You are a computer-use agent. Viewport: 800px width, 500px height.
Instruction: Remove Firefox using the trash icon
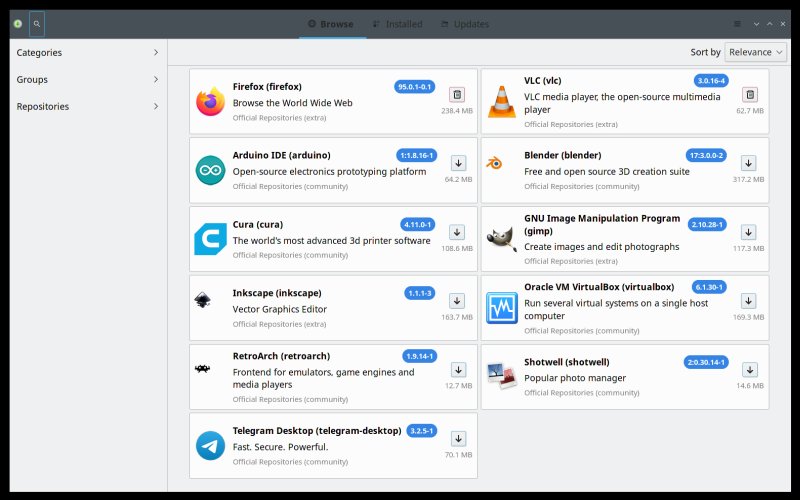coord(457,94)
